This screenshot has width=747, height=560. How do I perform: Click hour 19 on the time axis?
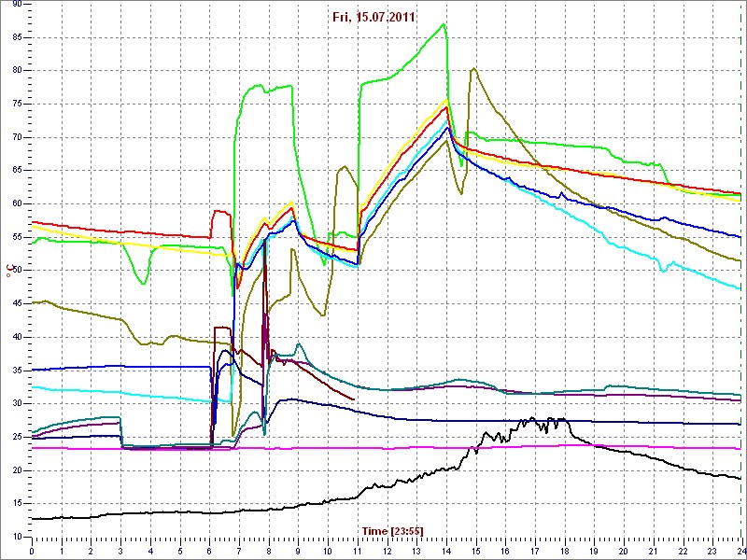[x=594, y=551]
